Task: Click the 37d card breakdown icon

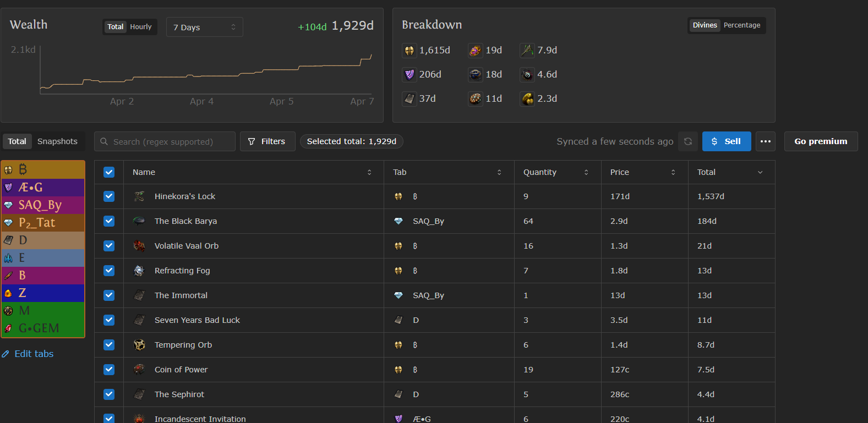Action: (x=409, y=99)
